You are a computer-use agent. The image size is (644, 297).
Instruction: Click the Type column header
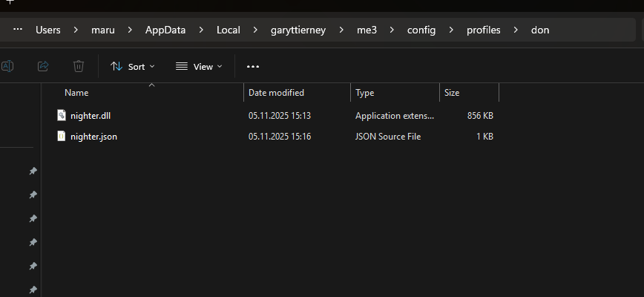coord(365,93)
